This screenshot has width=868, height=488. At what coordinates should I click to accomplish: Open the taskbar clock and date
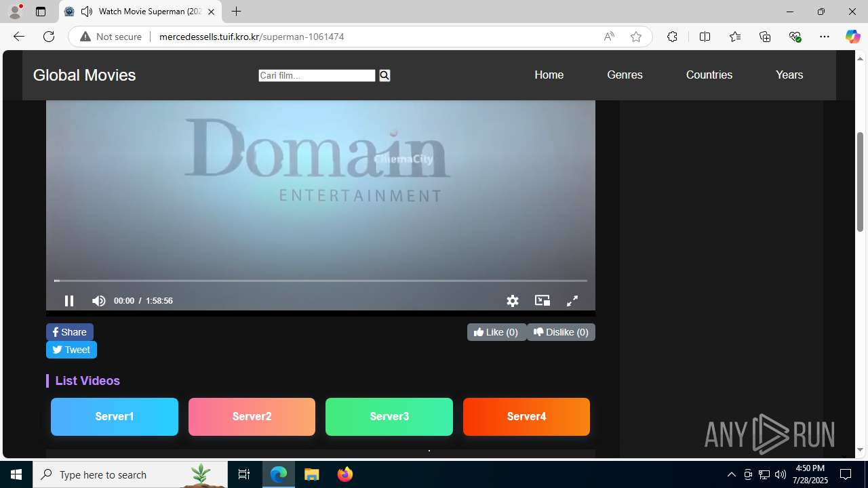click(810, 474)
